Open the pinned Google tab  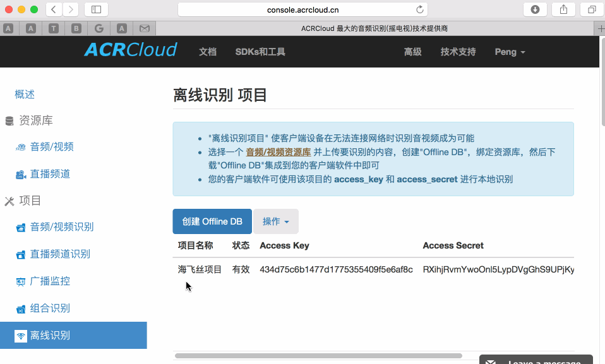point(99,28)
